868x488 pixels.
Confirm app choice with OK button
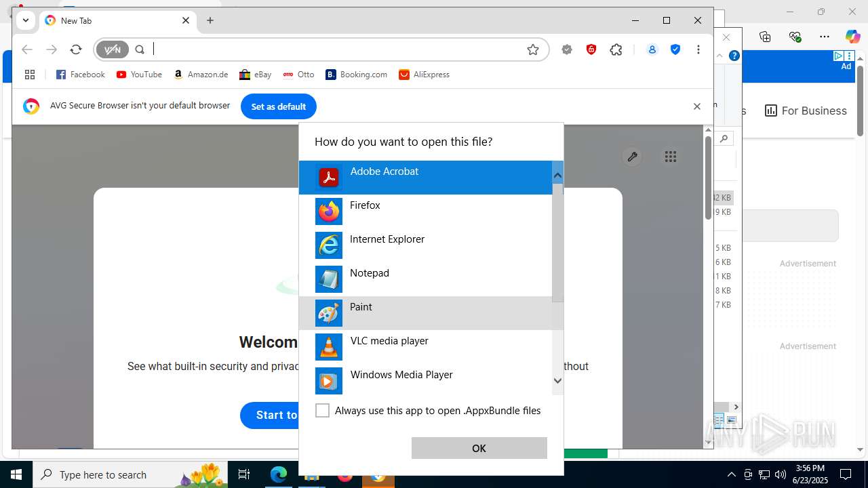coord(479,448)
